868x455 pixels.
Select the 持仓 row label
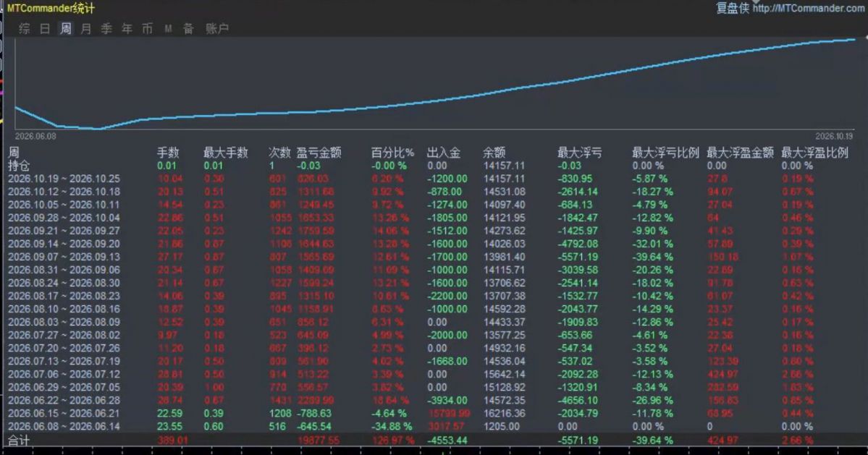click(19, 166)
